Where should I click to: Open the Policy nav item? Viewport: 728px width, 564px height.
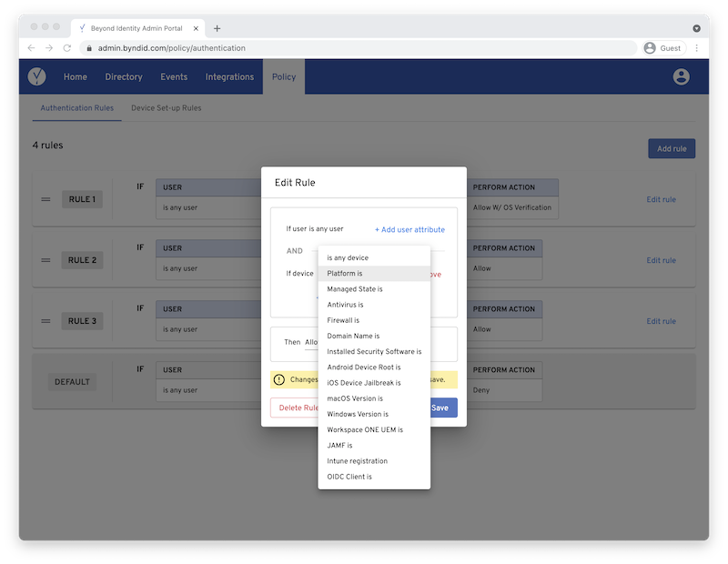click(284, 76)
